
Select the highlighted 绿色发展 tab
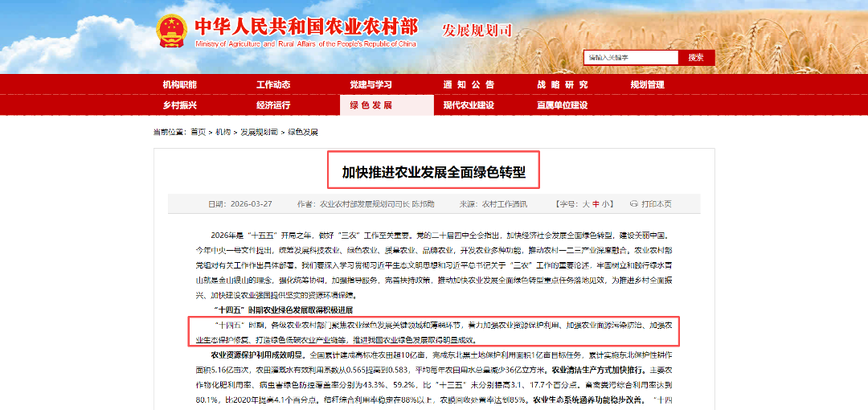[371, 105]
